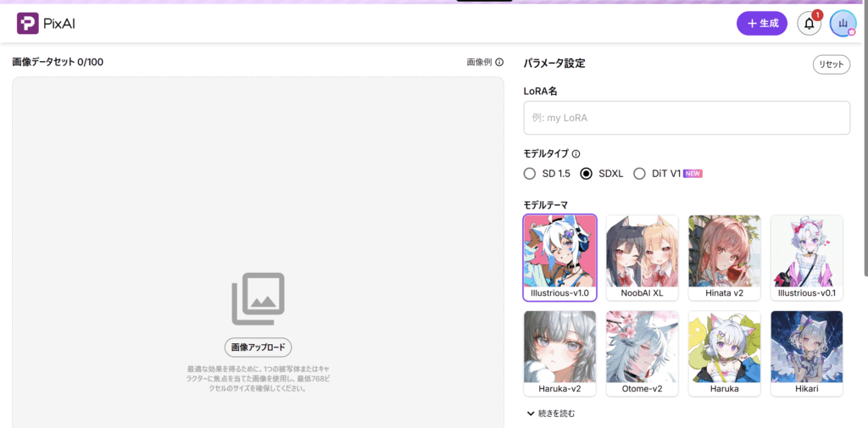Click the info icon next to モデルタイプ
The height and width of the screenshot is (428, 868).
pyautogui.click(x=576, y=154)
